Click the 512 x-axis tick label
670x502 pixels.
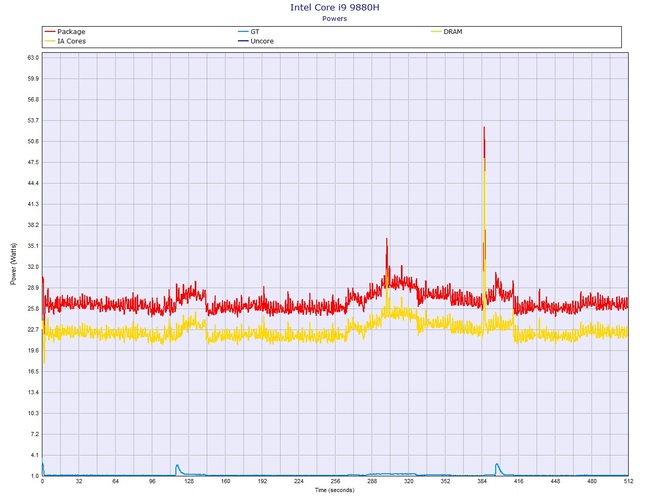point(629,481)
